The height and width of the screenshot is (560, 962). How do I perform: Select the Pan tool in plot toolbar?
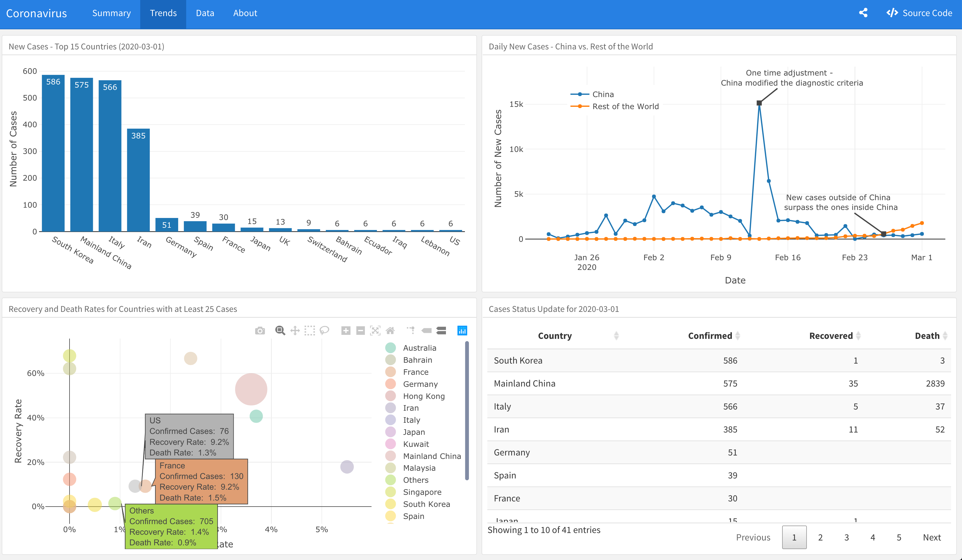click(295, 331)
